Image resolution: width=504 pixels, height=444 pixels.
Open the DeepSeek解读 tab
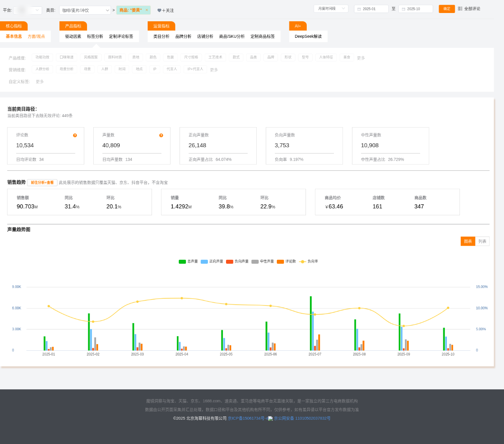(x=308, y=36)
